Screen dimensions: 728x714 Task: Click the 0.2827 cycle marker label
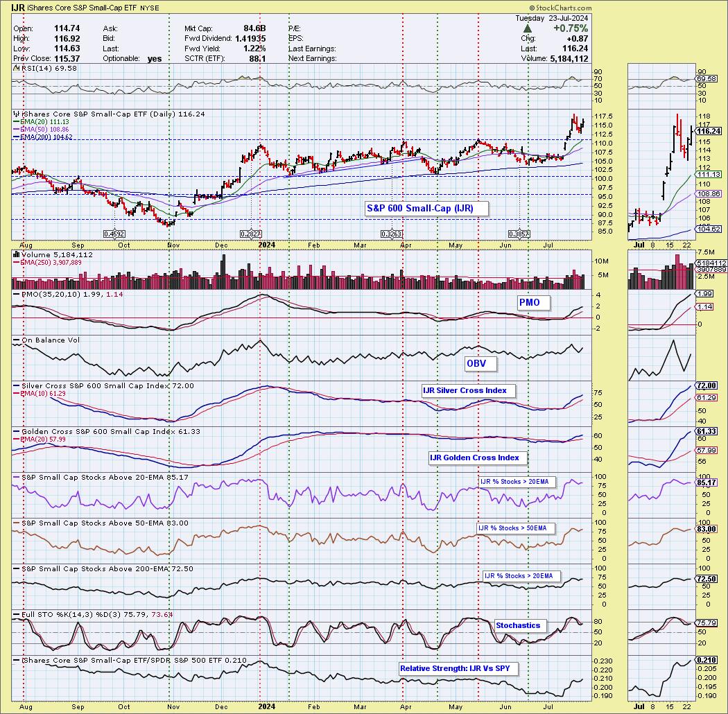coord(251,234)
